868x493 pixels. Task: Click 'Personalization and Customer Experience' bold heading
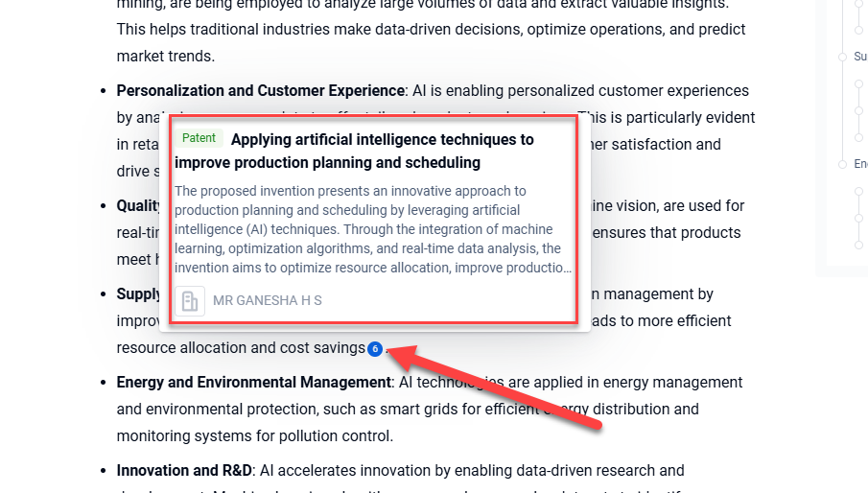click(259, 91)
